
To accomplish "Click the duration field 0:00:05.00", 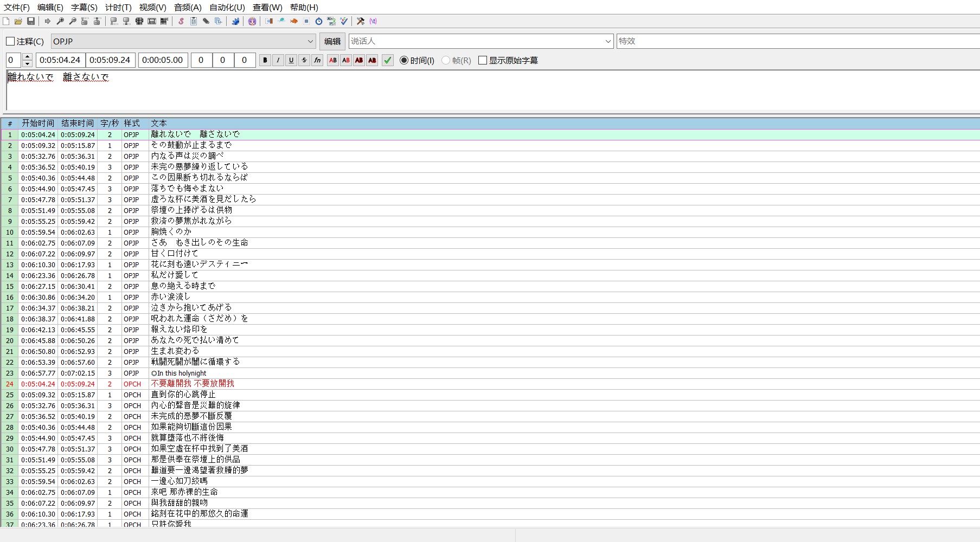I will coord(163,60).
